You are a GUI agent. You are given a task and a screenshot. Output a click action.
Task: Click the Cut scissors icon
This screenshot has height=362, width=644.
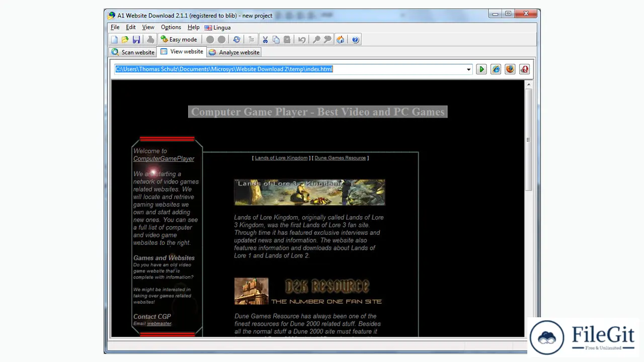click(x=265, y=40)
